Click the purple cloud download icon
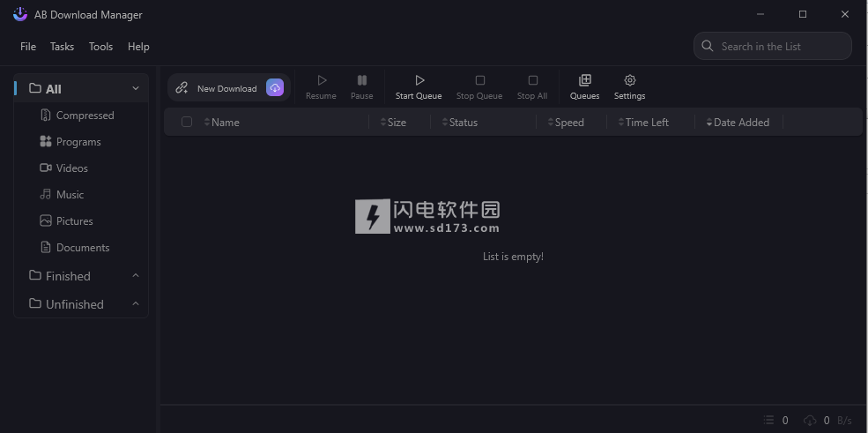Viewport: 868px width, 433px height. [x=275, y=87]
